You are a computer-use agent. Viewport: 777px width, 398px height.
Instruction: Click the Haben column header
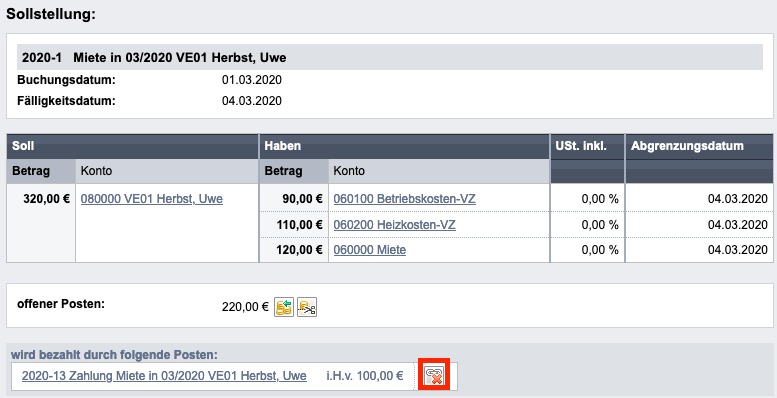pyautogui.click(x=404, y=146)
